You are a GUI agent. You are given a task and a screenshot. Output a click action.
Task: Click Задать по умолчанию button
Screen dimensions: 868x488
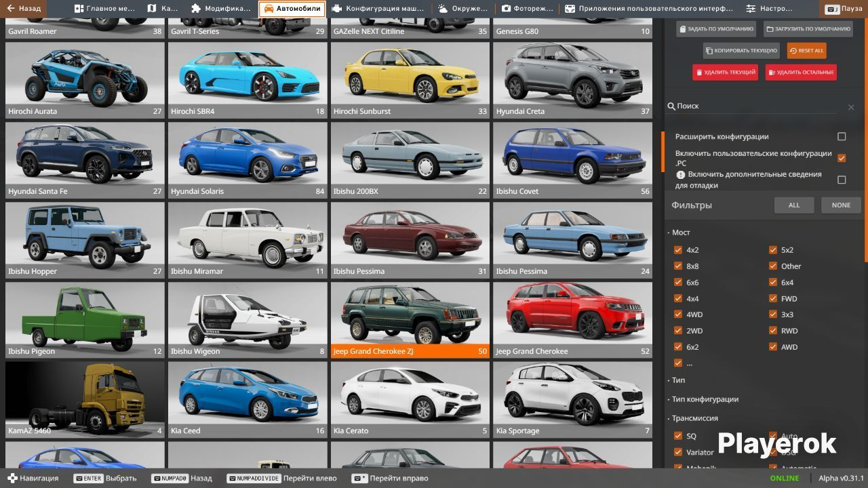tap(717, 29)
